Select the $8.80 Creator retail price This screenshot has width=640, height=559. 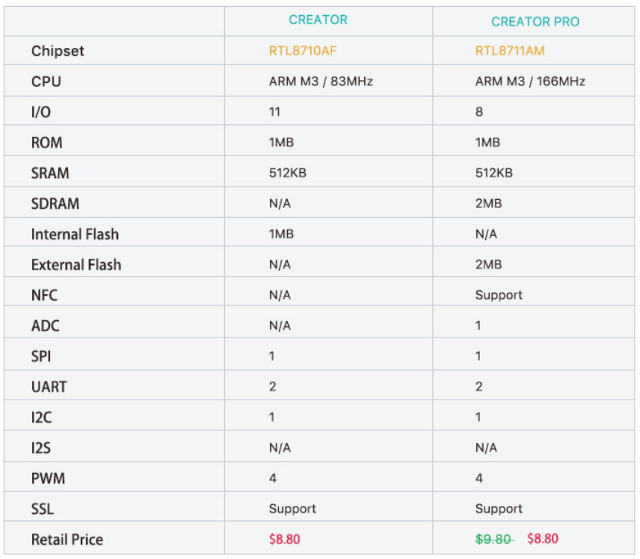point(284,539)
